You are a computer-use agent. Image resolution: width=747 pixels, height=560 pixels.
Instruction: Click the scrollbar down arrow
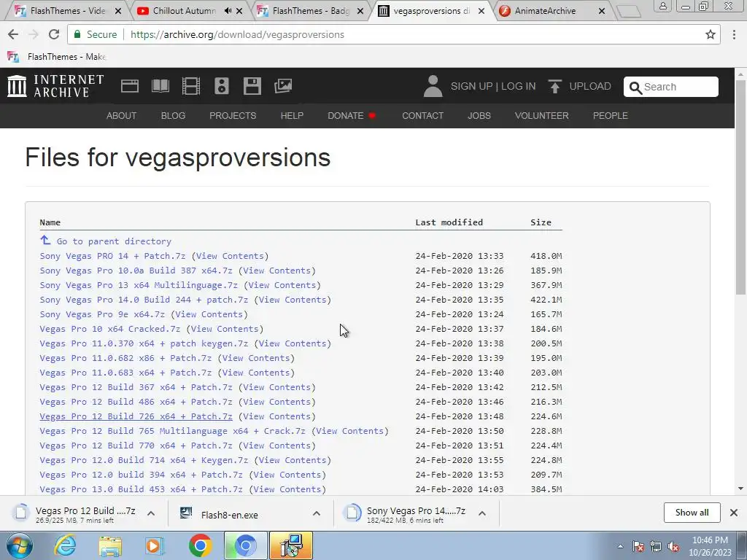(741, 489)
